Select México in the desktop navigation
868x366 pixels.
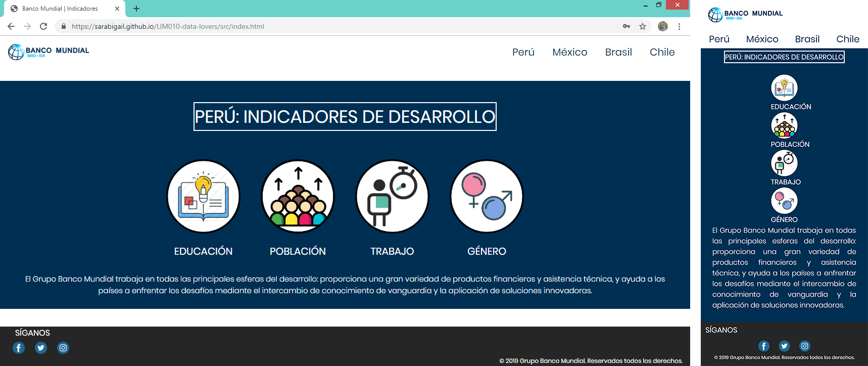point(570,52)
